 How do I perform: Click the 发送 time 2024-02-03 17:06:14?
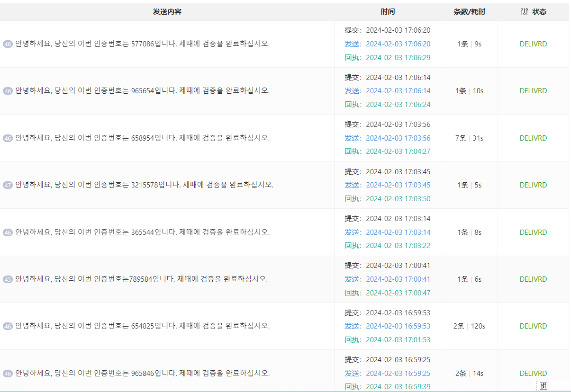(398, 91)
